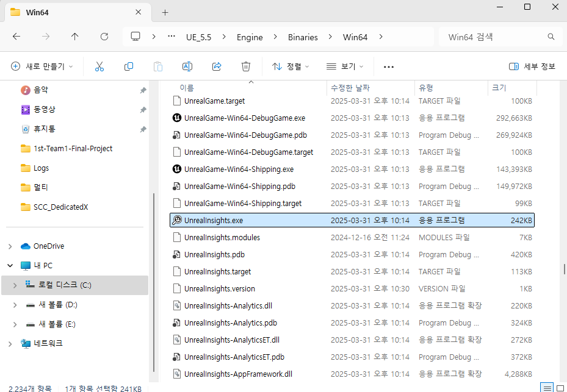
Task: Select UnrealInsights.modules file row
Action: tap(352, 237)
